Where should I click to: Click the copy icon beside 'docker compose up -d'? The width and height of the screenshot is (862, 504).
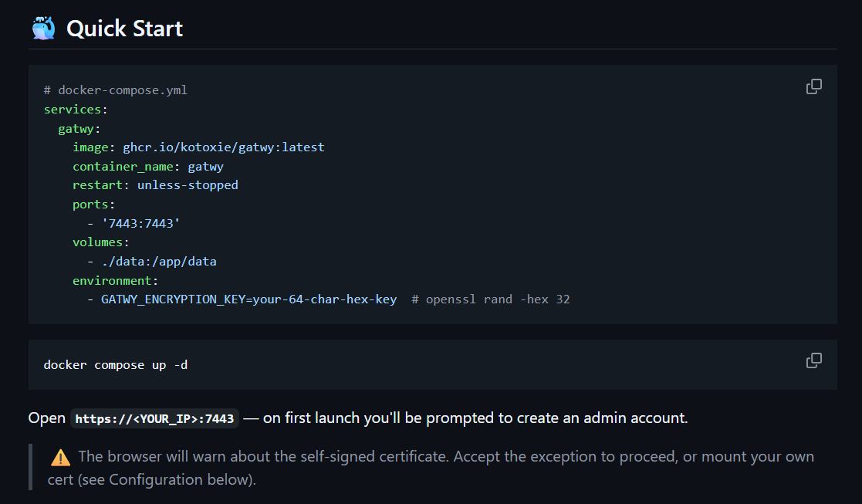tap(813, 360)
